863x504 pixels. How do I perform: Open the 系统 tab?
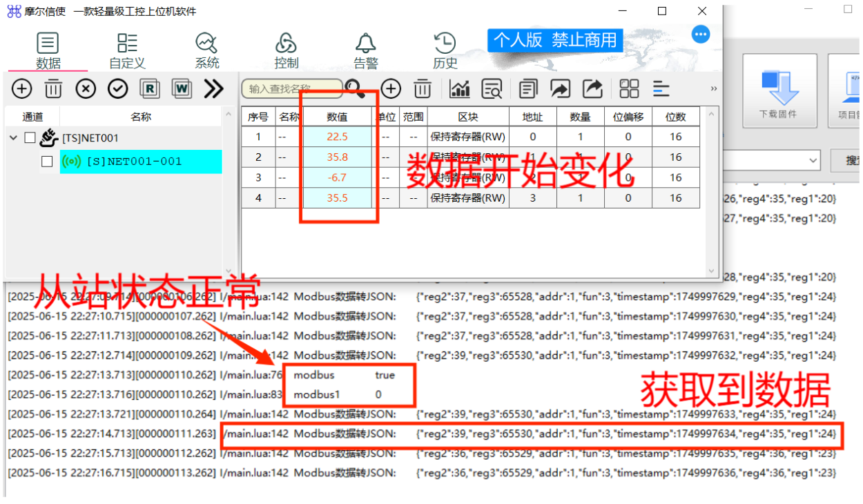coord(206,50)
